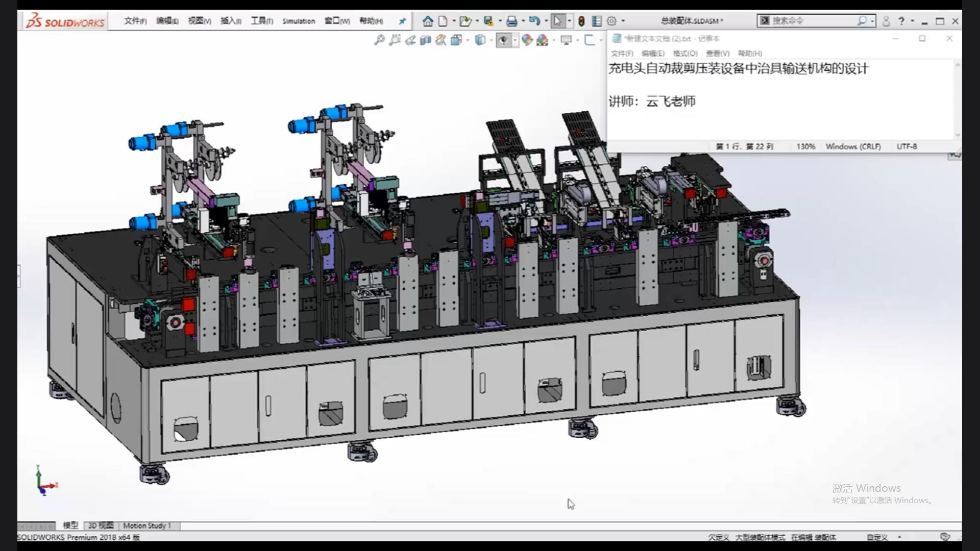The image size is (980, 551).
Task: Expand the Options gear dropdown arrow
Action: (x=623, y=21)
